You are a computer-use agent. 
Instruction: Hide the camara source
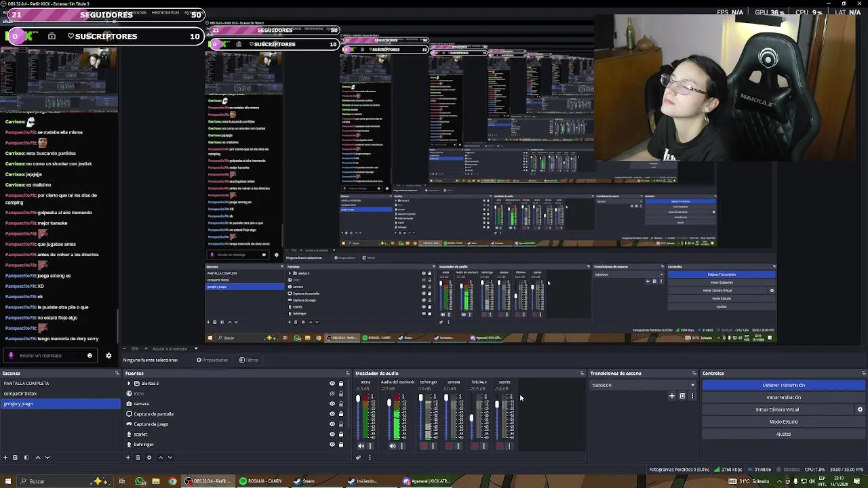(332, 404)
